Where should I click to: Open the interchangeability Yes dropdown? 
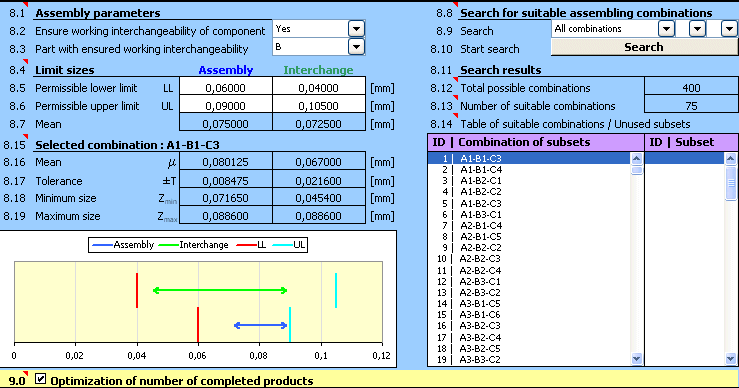click(x=356, y=29)
